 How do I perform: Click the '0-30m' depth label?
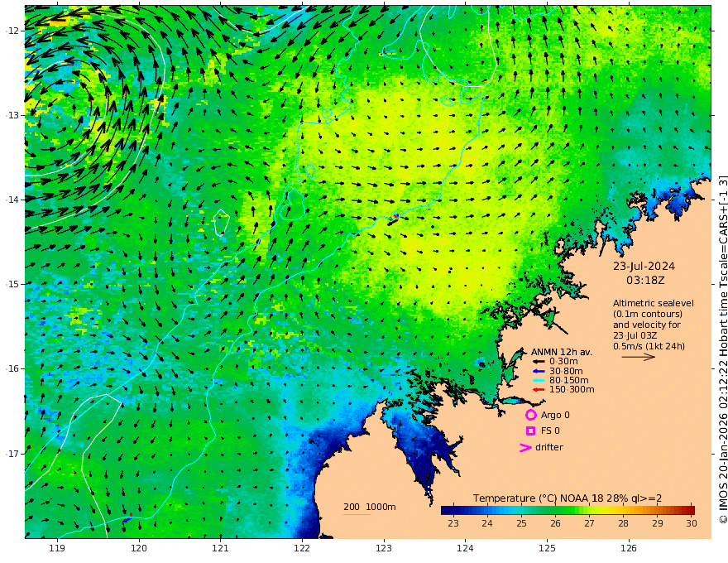[x=563, y=362]
